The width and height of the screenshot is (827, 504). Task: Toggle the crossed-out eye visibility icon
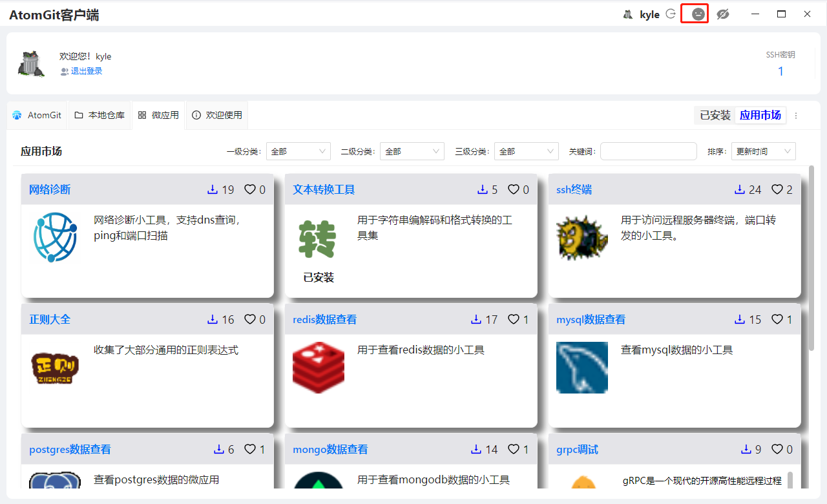(723, 14)
